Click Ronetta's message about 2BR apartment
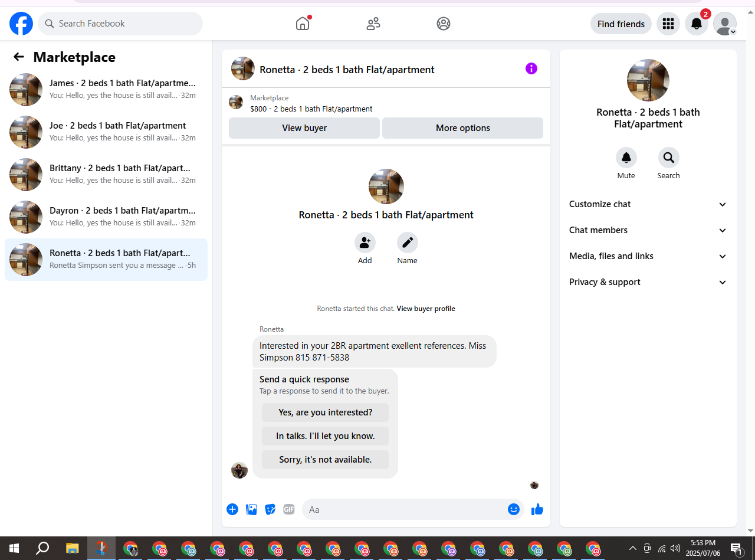Screen dimensions: 755x560 (375, 352)
